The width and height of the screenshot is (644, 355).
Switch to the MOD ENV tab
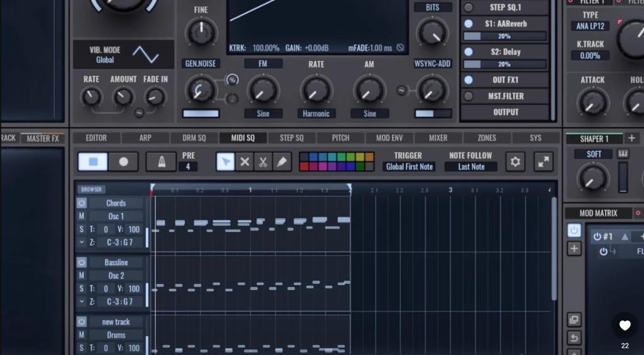(x=389, y=138)
